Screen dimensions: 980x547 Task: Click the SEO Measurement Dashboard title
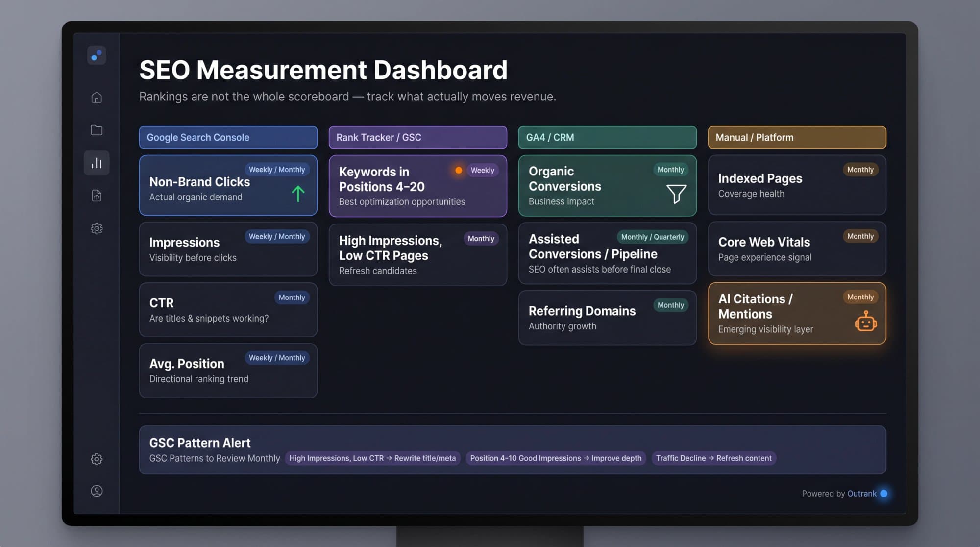tap(323, 70)
